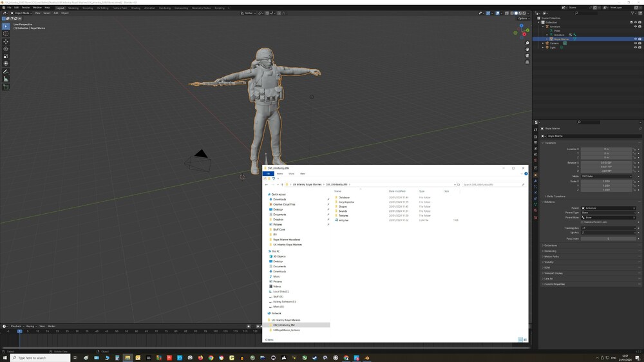Toggle Camera visibility in the outliner
Viewport: 644px width, 362px height.
[x=635, y=43]
